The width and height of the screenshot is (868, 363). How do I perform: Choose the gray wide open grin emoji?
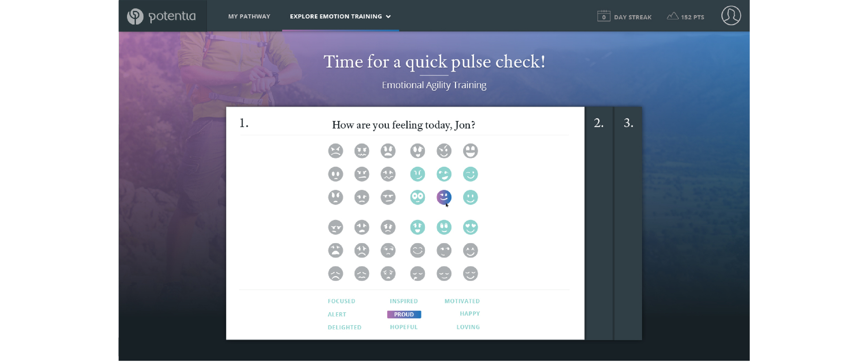[x=470, y=151]
